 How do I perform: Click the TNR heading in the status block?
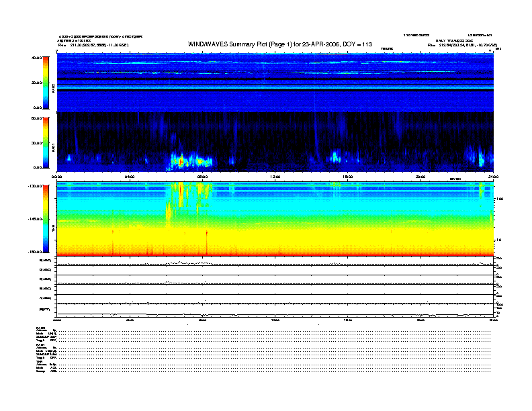tap(39, 361)
